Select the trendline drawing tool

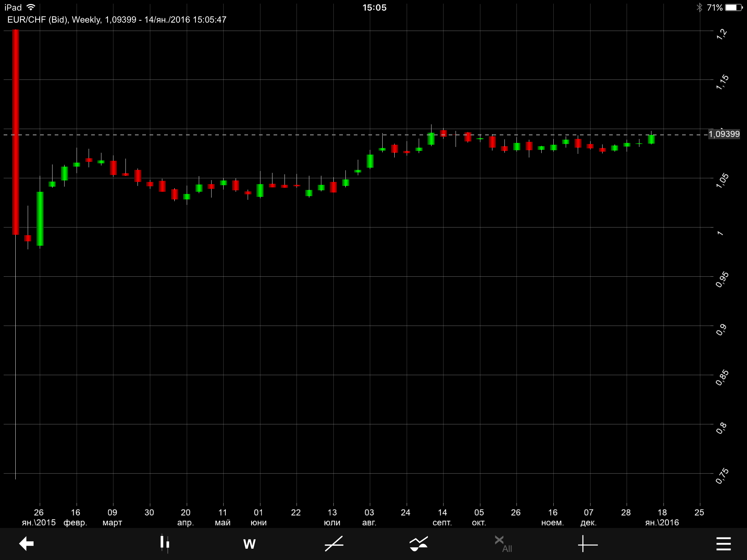pyautogui.click(x=334, y=544)
